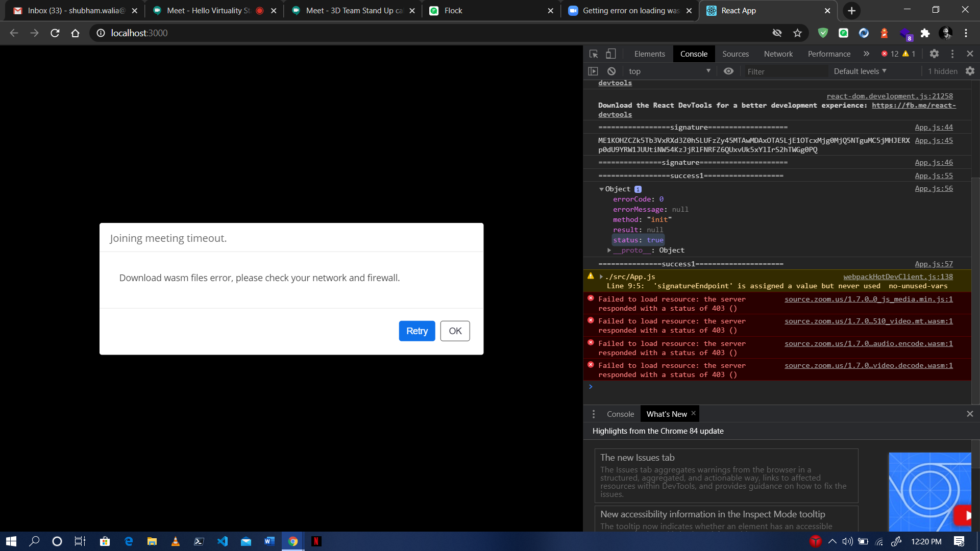
Task: Toggle the live expression eye icon
Action: coord(728,71)
